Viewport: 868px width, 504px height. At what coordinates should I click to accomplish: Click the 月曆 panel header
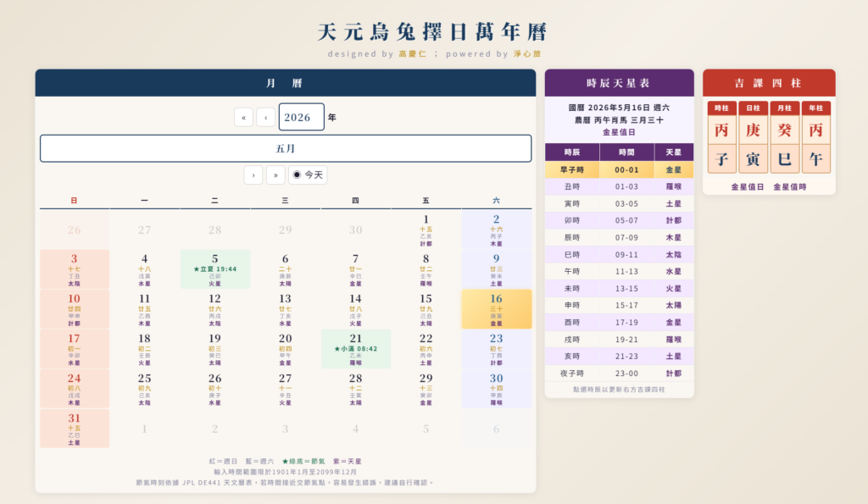tap(286, 83)
